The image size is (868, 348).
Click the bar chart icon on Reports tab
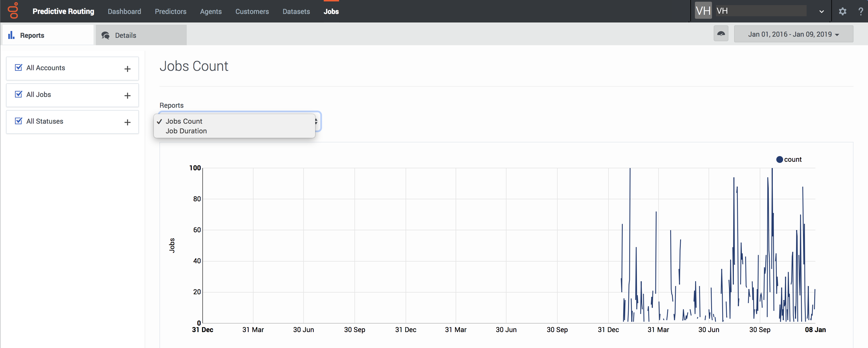[11, 35]
